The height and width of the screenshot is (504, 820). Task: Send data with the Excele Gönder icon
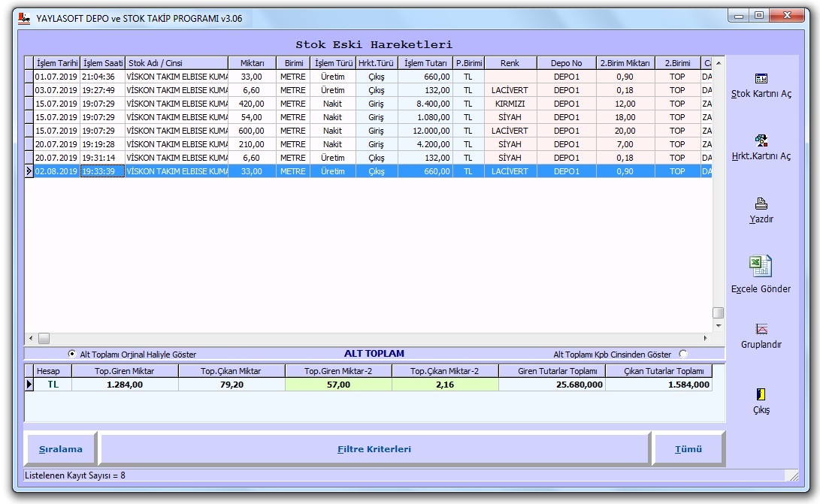pos(761,266)
